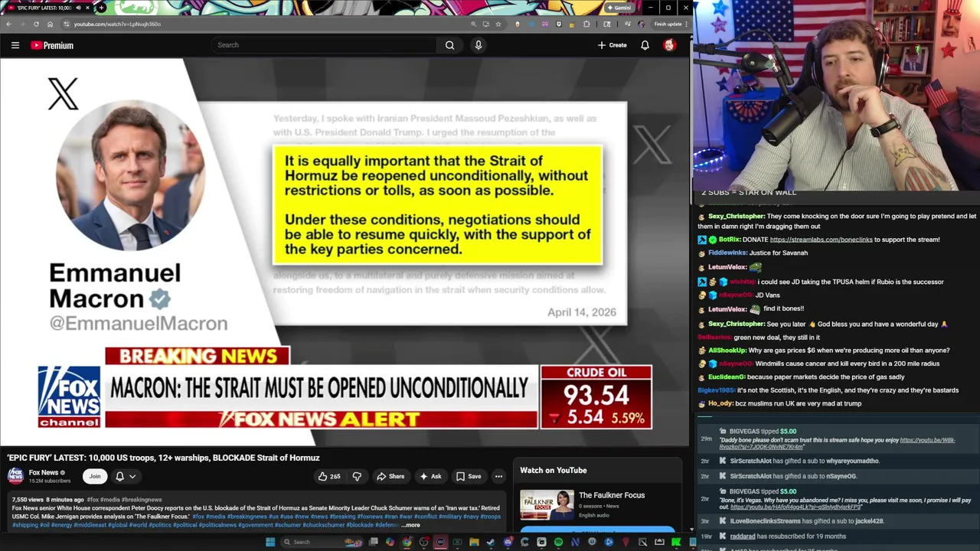Click 'BIGVEGAS tipped $5.00' at the 29m entry

point(763,432)
